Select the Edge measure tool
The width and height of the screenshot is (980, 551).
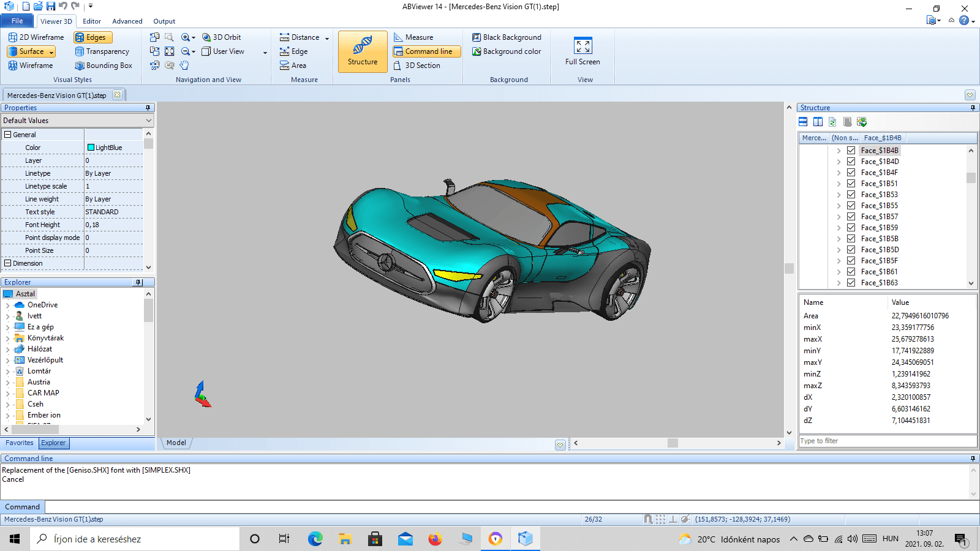pos(293,51)
